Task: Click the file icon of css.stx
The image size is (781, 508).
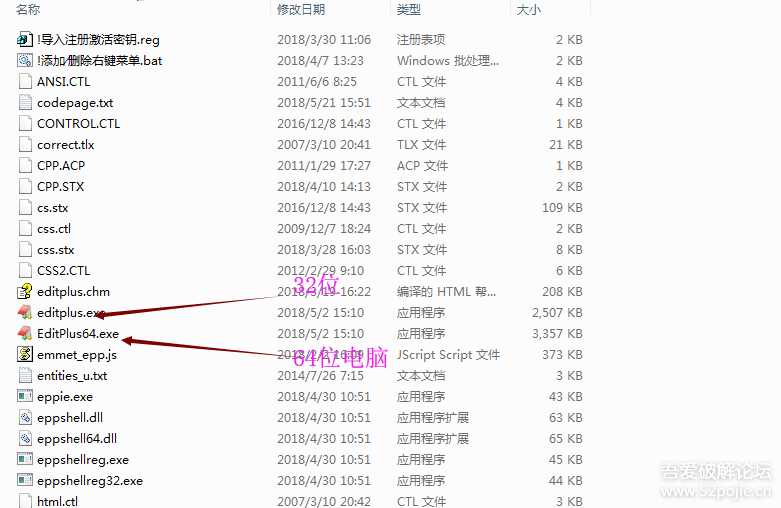Action: [25, 249]
